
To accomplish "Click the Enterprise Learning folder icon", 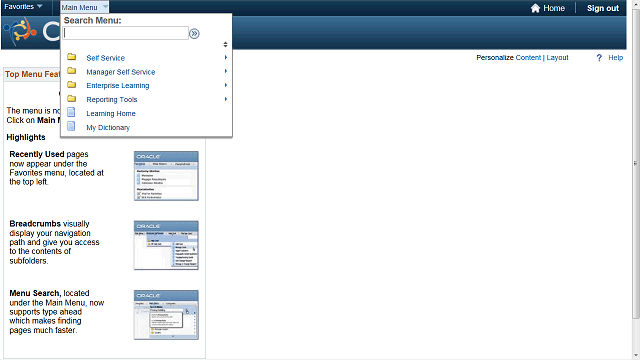I will (x=72, y=84).
